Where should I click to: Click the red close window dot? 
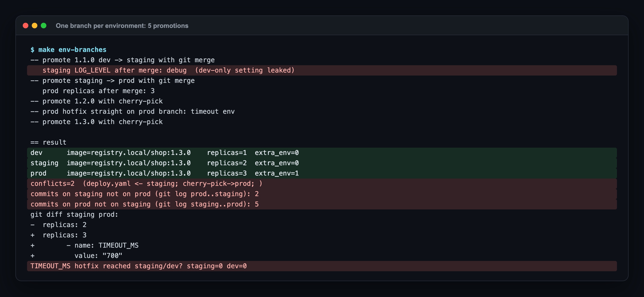pos(26,26)
